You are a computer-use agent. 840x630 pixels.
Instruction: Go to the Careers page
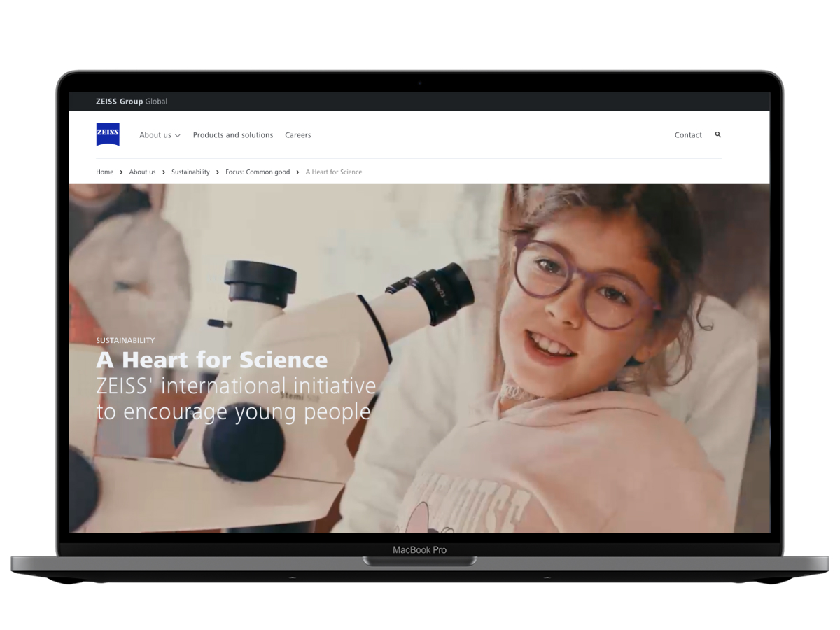tap(298, 135)
